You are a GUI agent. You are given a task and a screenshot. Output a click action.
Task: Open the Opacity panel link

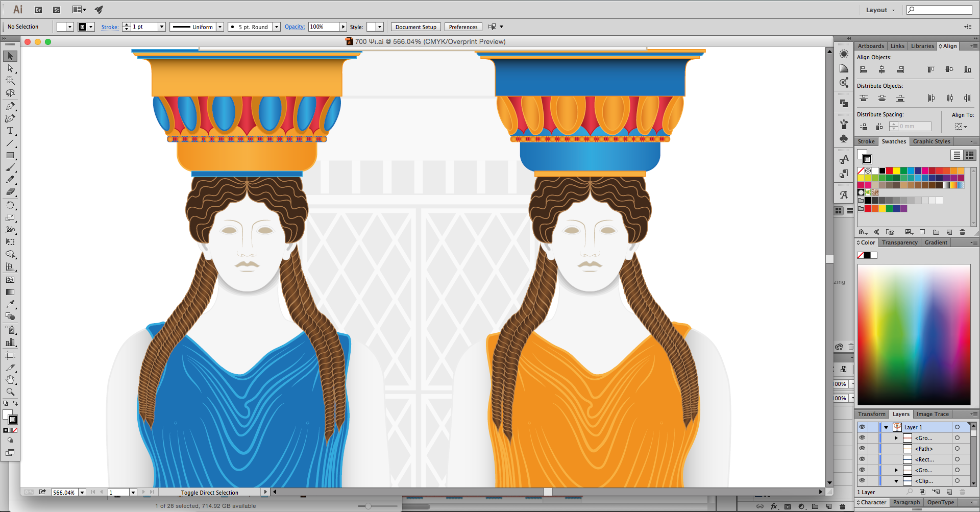pos(295,27)
